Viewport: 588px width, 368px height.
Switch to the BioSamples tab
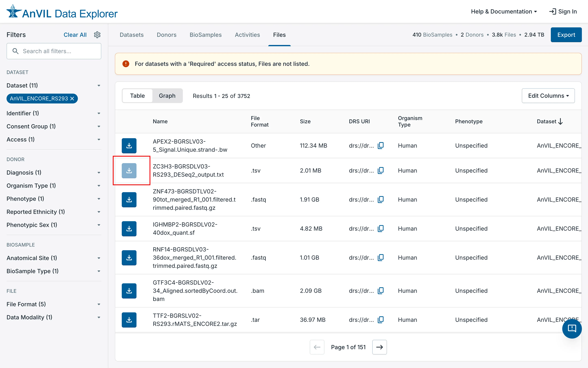(206, 35)
